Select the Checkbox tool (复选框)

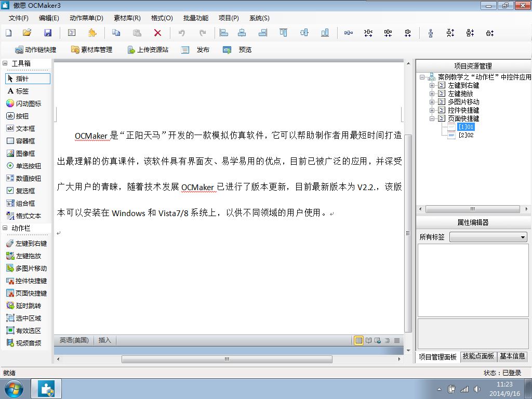(21, 191)
